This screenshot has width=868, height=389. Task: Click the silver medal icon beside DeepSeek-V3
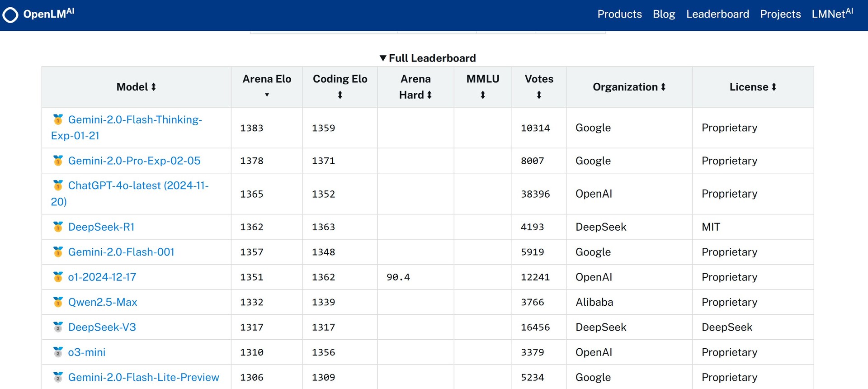[x=58, y=327]
